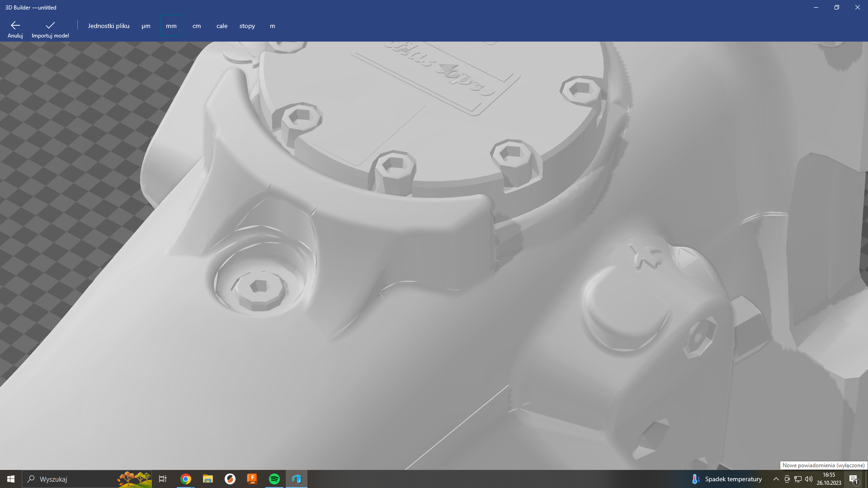
Task: Open Spotify from taskbar
Action: pos(274,479)
